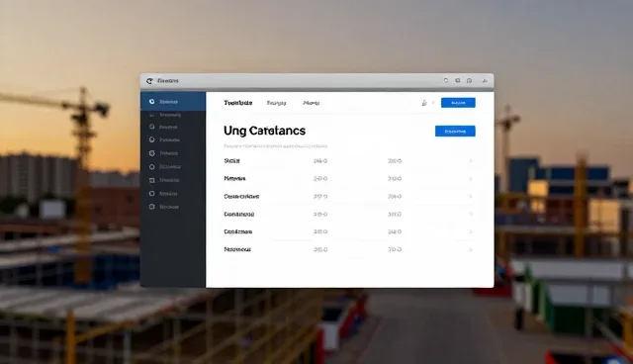Select the first list row's name
This screenshot has width=633, height=364.
[x=231, y=161]
